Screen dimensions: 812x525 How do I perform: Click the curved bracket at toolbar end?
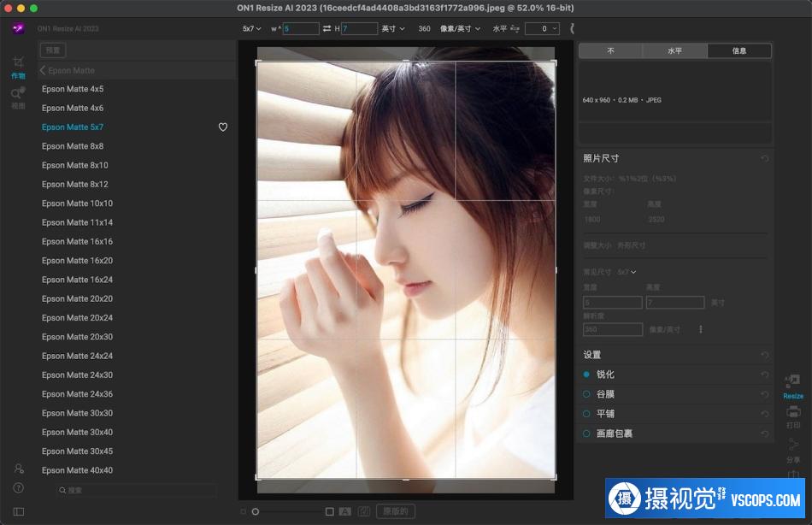coord(572,28)
